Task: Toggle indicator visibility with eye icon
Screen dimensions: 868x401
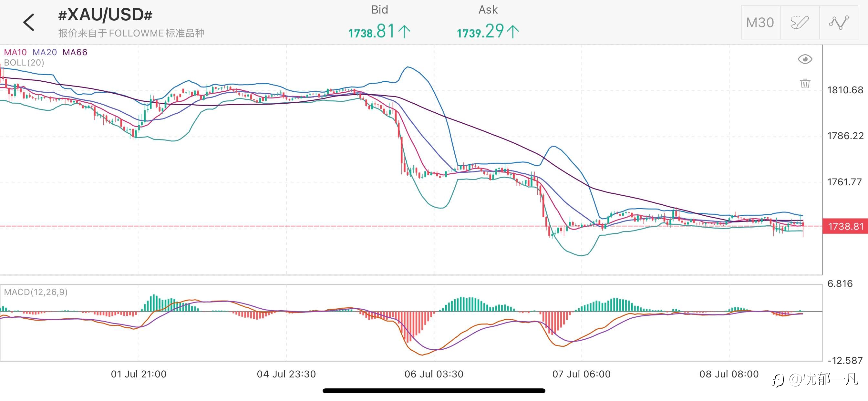Action: coord(805,59)
